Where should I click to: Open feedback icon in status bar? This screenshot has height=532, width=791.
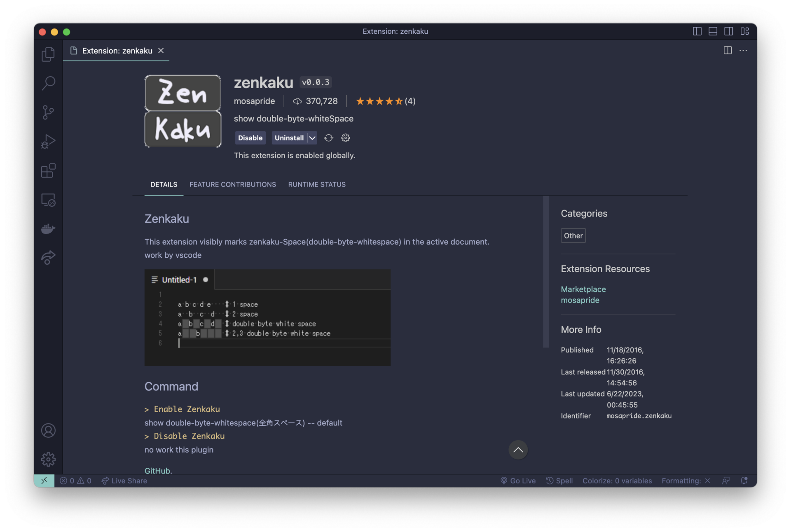[x=726, y=481]
